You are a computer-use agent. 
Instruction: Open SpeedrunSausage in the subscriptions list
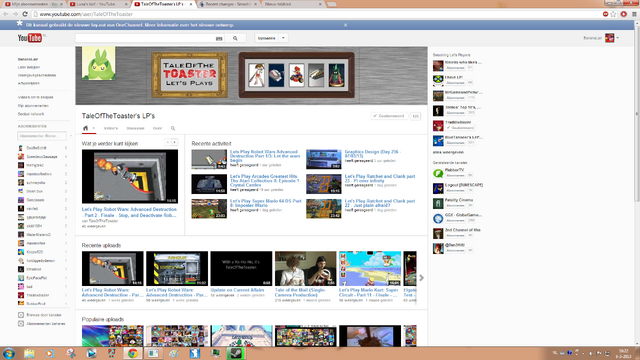42,157
